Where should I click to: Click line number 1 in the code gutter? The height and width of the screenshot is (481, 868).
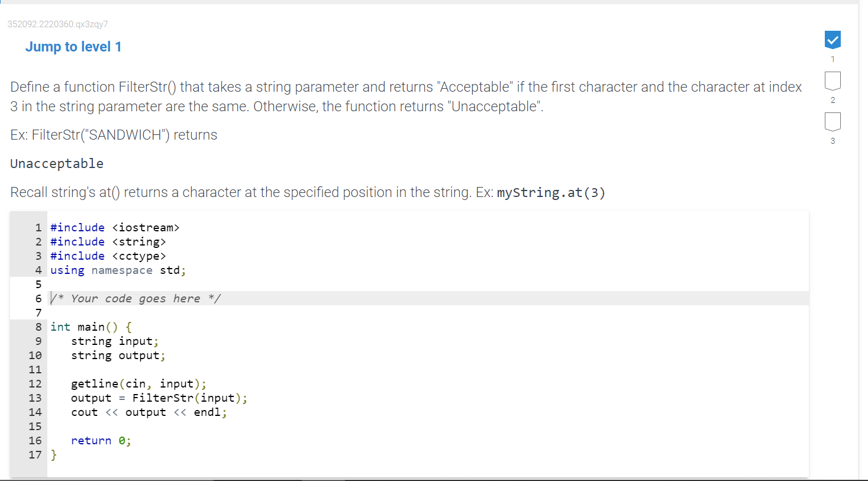(38, 227)
